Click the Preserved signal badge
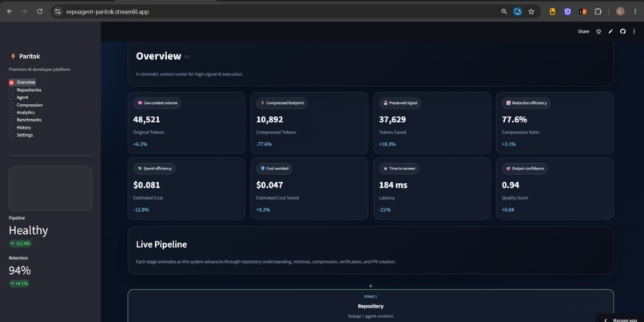Viewport: 644px width, 322px height. (400, 103)
